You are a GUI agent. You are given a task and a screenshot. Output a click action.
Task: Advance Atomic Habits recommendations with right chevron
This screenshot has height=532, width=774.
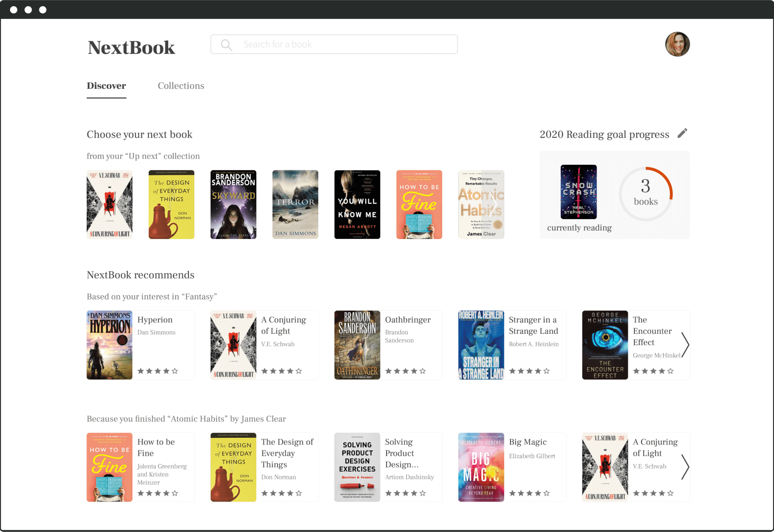[685, 467]
